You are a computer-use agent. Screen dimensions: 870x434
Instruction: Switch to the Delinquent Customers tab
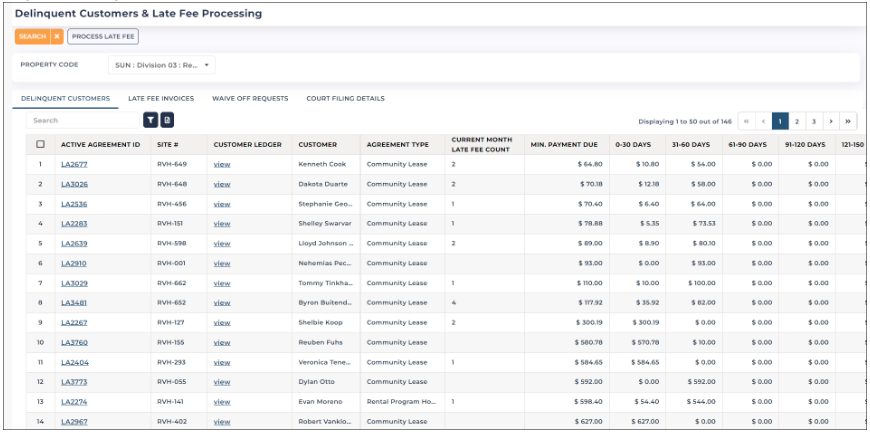pos(65,99)
